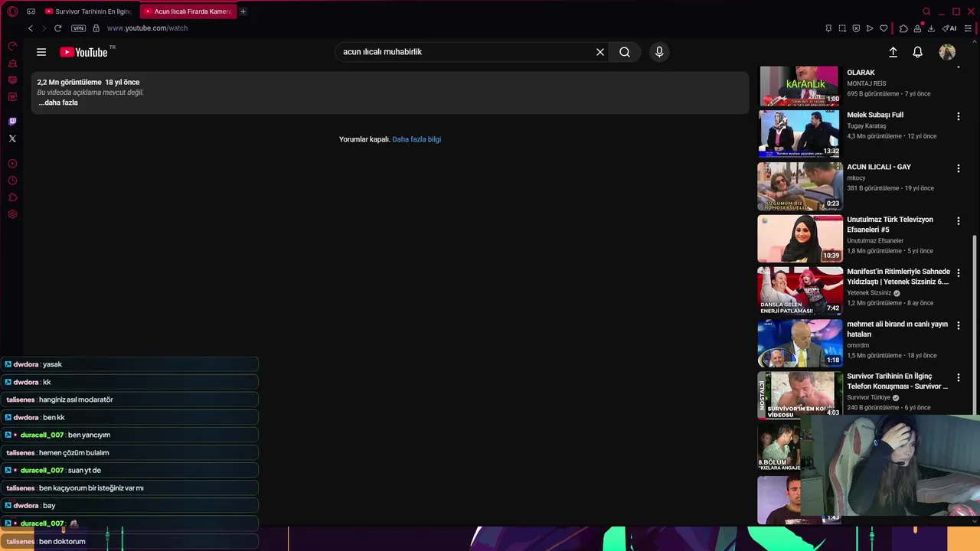Screen dimensions: 980x551
Task: Open Easy Setup sliders icon
Action: coord(968,28)
